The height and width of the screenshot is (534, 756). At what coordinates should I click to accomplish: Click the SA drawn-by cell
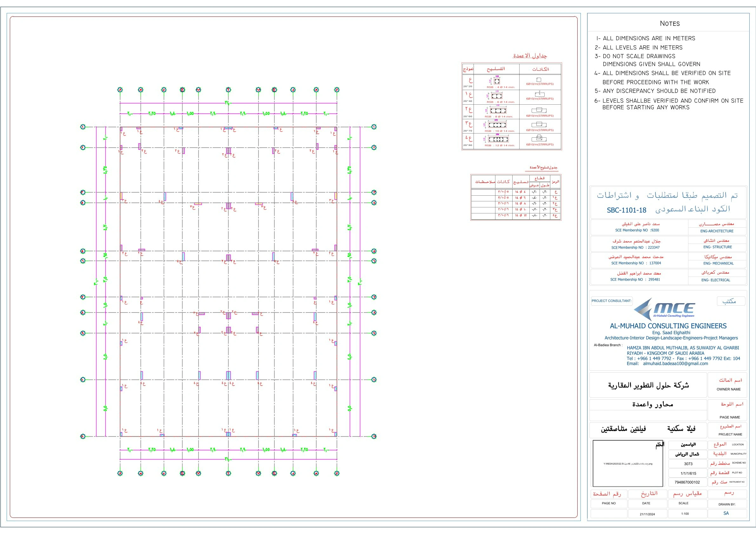pos(726,513)
